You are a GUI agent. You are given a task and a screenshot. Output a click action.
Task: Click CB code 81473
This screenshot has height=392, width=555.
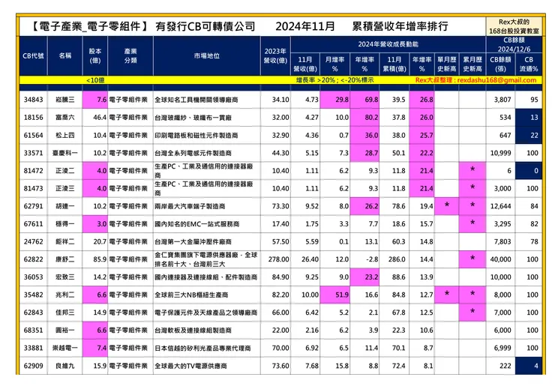33,188
